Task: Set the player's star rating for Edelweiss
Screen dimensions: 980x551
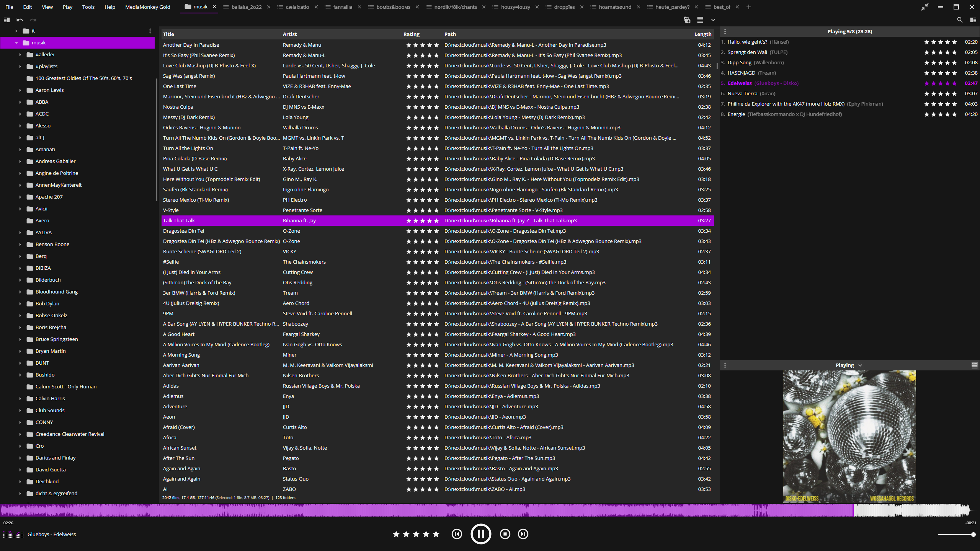Action: [x=416, y=534]
